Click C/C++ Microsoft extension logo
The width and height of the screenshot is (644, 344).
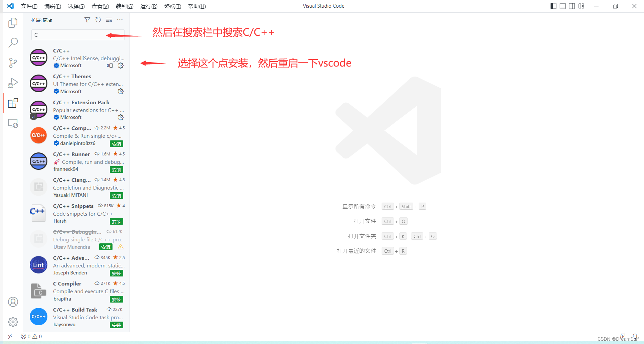38,58
